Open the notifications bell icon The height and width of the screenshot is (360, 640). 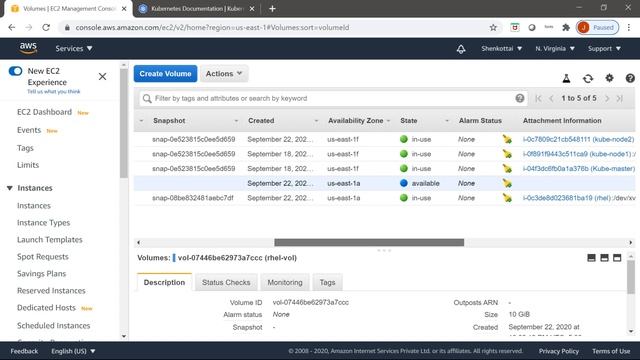(461, 49)
